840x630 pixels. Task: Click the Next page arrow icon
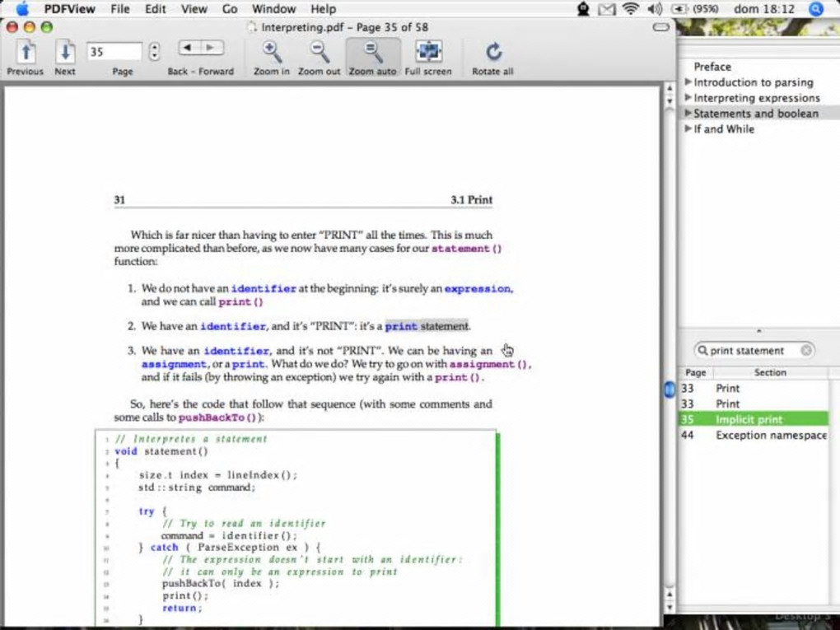click(65, 53)
